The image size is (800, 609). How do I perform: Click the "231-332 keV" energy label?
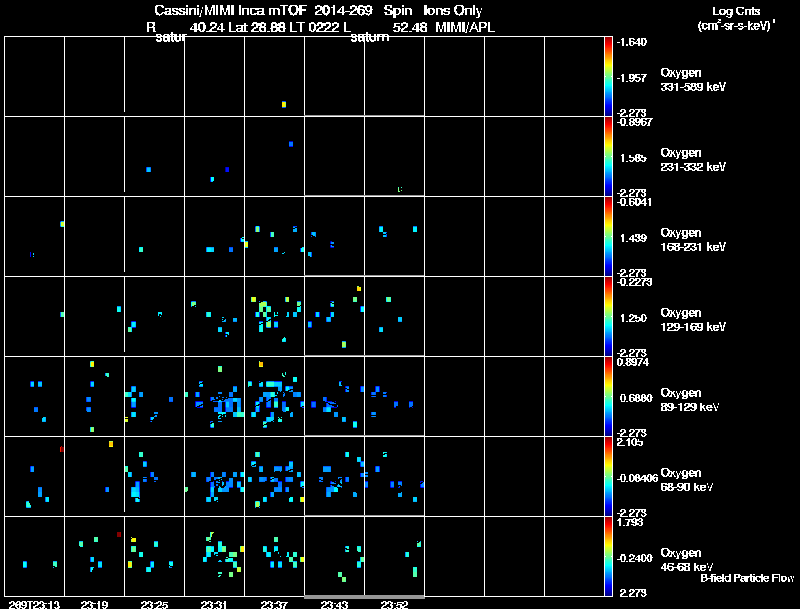click(693, 167)
